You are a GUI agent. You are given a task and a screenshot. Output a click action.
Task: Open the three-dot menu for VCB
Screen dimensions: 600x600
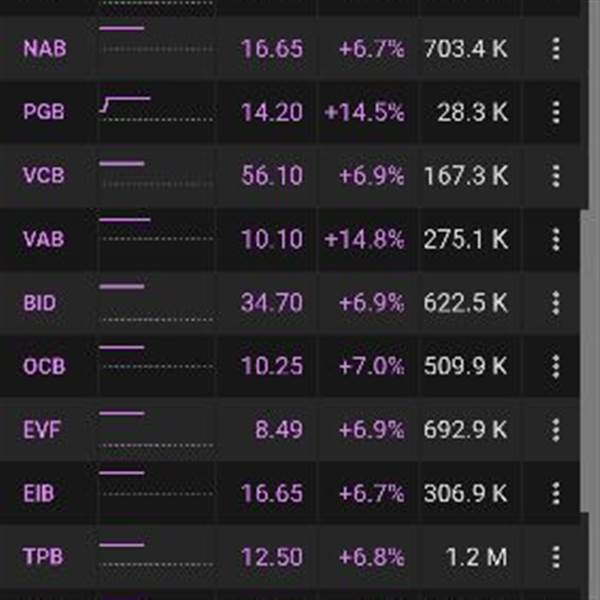pos(556,176)
